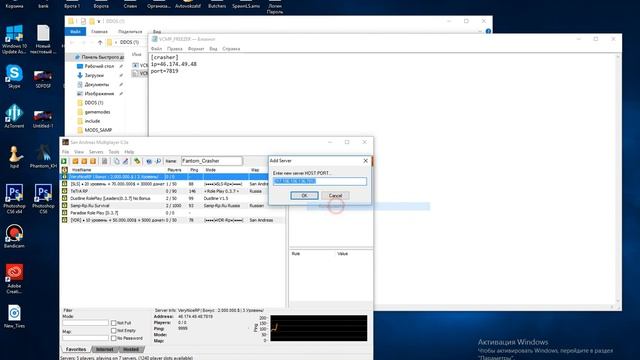Select the Windows 10 Update Assistant icon
This screenshot has height=360, width=640.
[x=14, y=39]
